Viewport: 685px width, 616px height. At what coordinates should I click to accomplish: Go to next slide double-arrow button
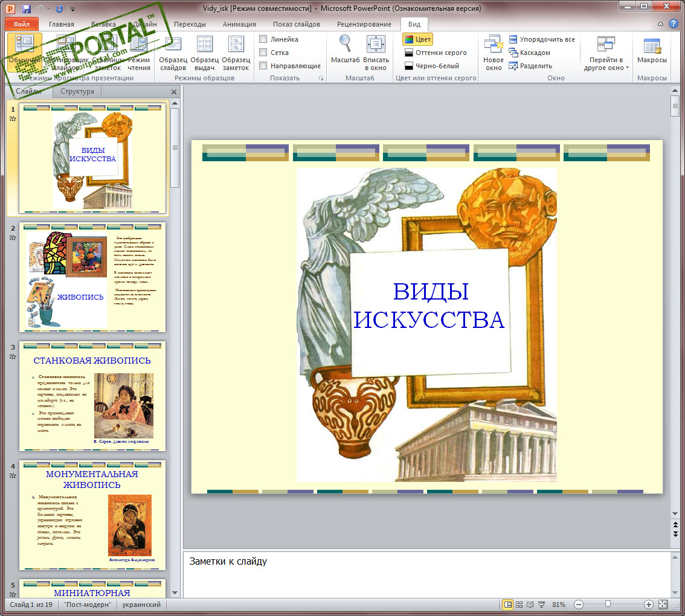pos(675,533)
